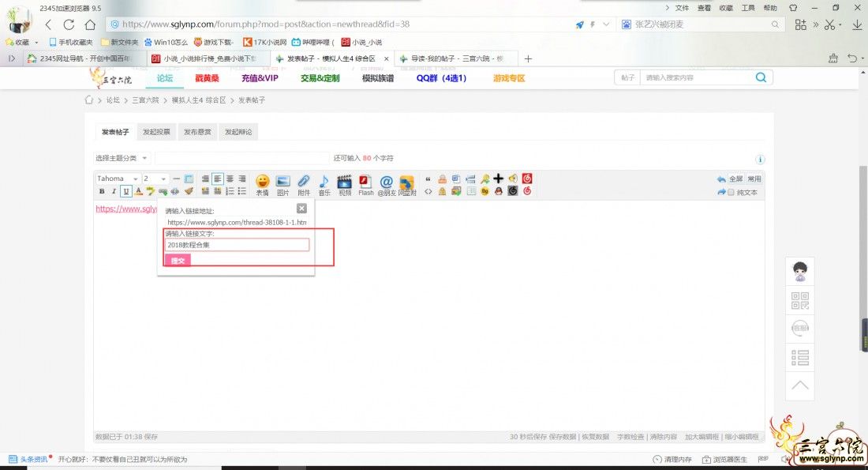The height and width of the screenshot is (470, 868).
Task: Insert Flash content
Action: click(x=366, y=185)
